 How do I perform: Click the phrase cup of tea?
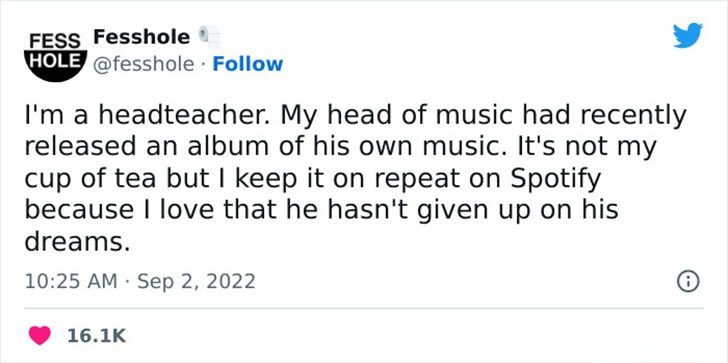point(90,180)
